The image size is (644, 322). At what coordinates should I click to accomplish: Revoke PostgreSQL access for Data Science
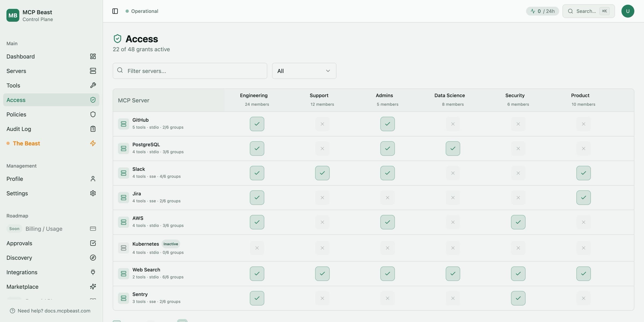click(453, 148)
